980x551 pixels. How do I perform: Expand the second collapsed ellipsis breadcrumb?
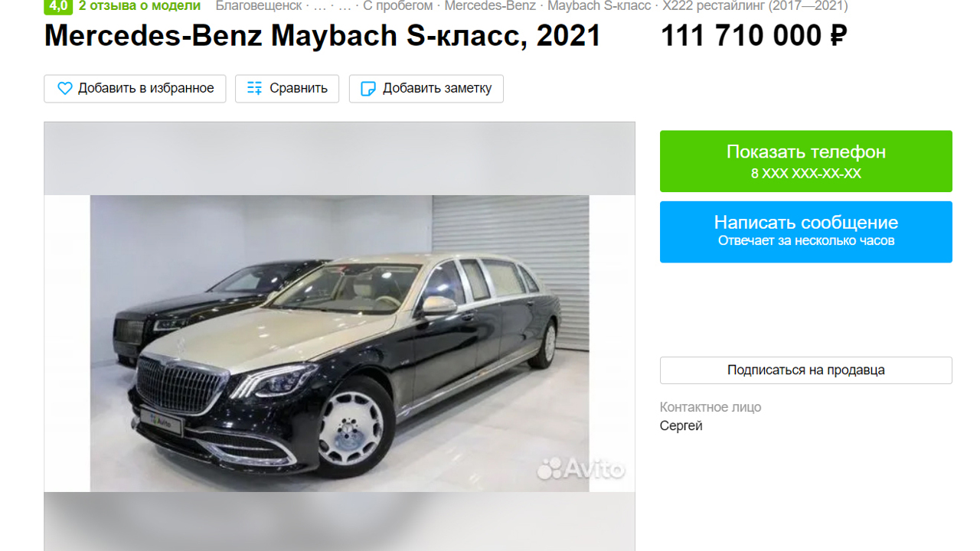pyautogui.click(x=345, y=6)
